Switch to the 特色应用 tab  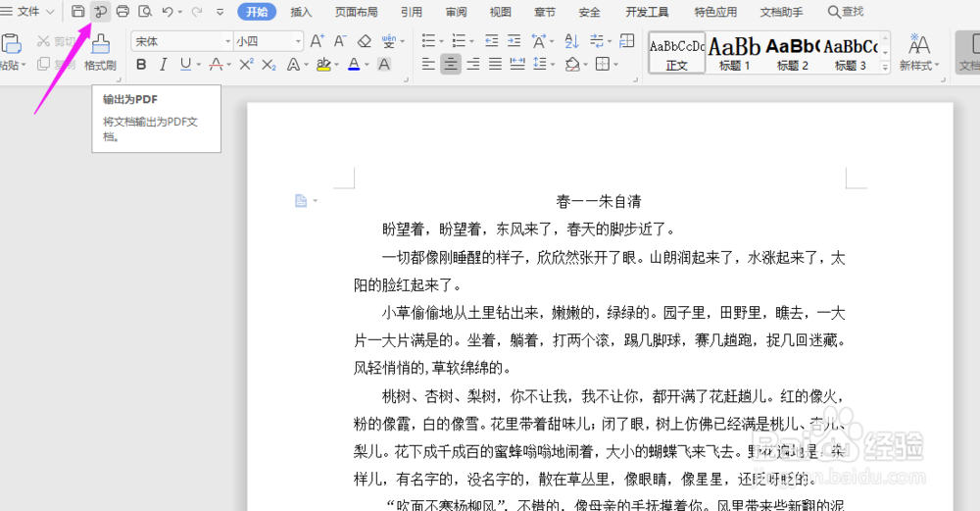click(x=715, y=12)
